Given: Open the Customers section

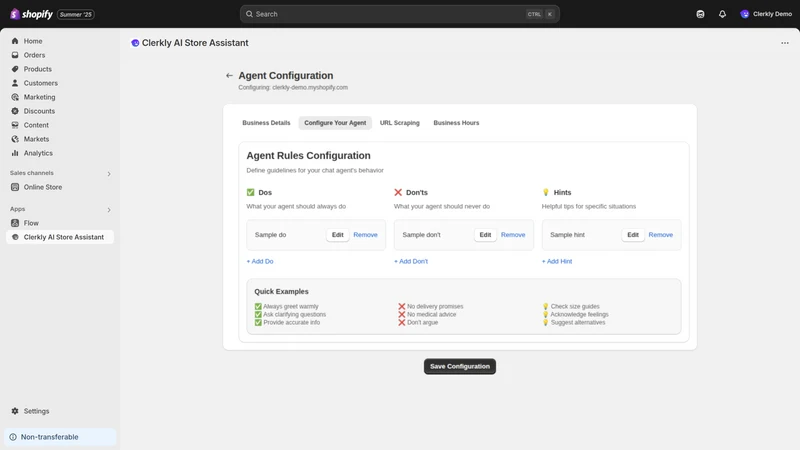Looking at the screenshot, I should click(40, 83).
